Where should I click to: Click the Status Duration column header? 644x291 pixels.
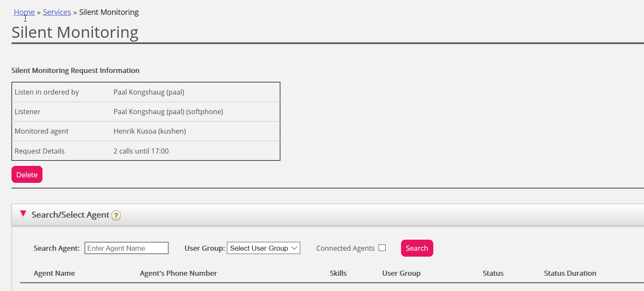(570, 273)
